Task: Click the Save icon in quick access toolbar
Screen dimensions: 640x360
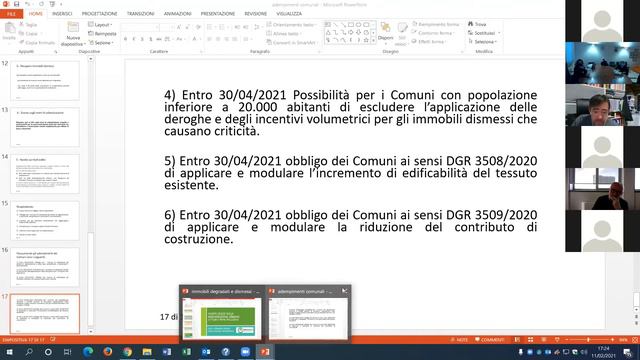Action: click(16, 4)
